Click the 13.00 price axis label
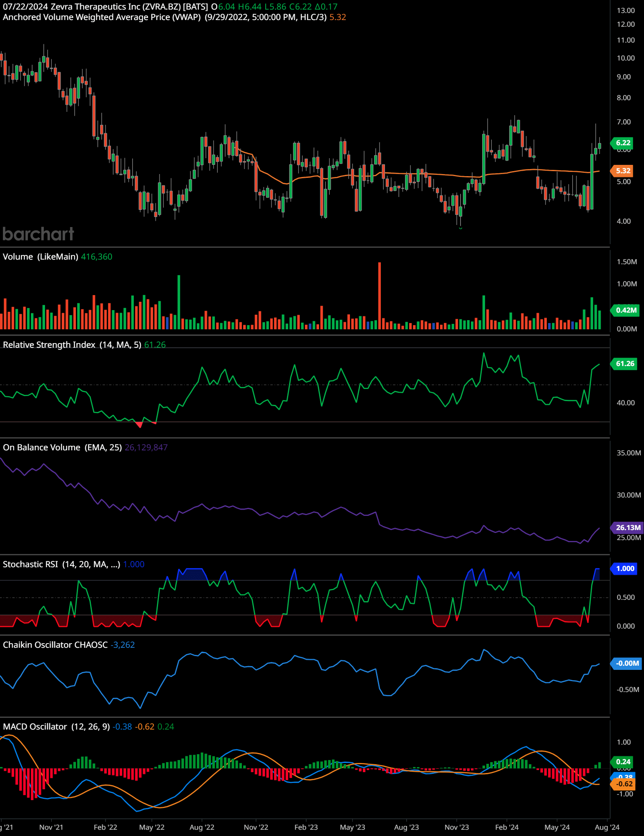Screen dimensions: 644x836 (x=626, y=10)
